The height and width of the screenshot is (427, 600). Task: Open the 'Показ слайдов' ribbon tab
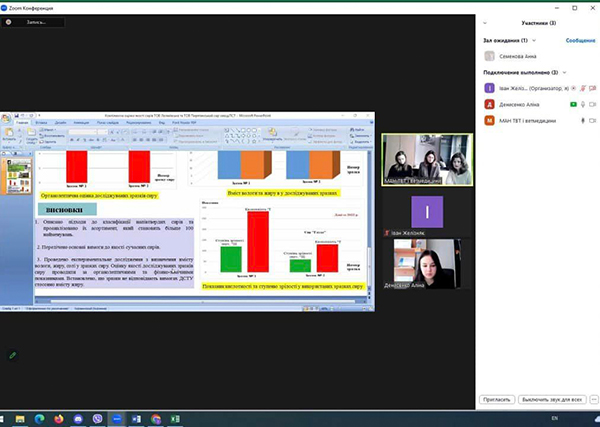(108, 123)
